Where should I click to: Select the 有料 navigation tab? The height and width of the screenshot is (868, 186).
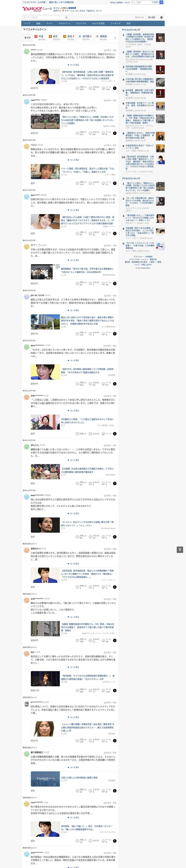click(x=128, y=24)
